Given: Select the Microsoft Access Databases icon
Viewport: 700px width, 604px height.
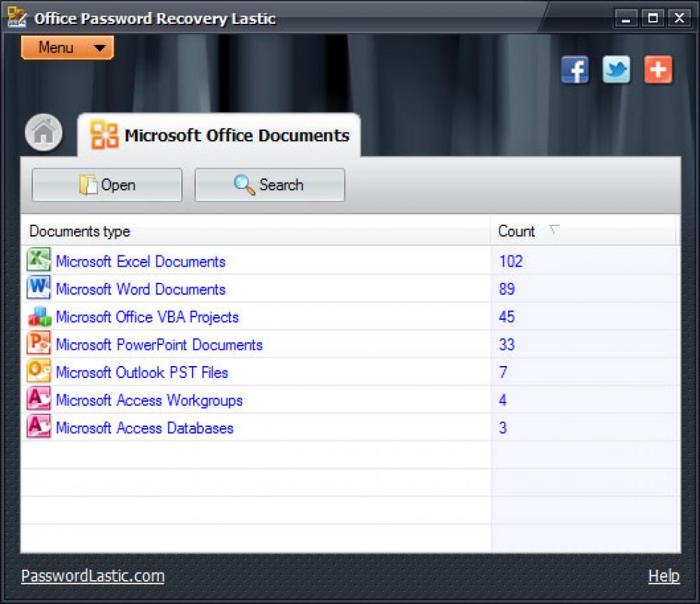Looking at the screenshot, I should (38, 428).
